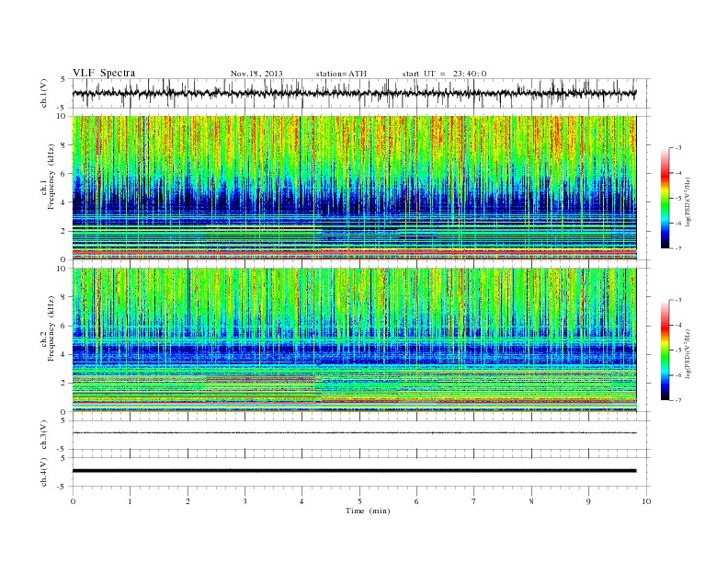Click the thick ch.4 voltage trace
Viewport: 728px width, 563px height.
tap(354, 471)
